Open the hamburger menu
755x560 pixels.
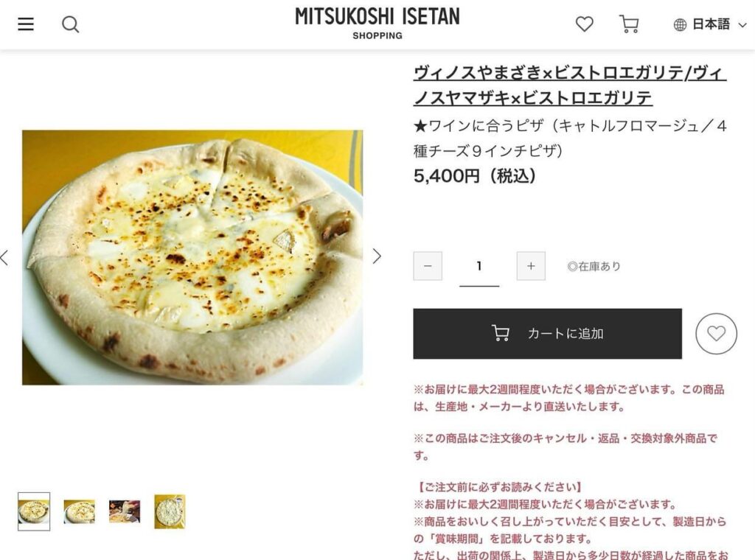[26, 24]
